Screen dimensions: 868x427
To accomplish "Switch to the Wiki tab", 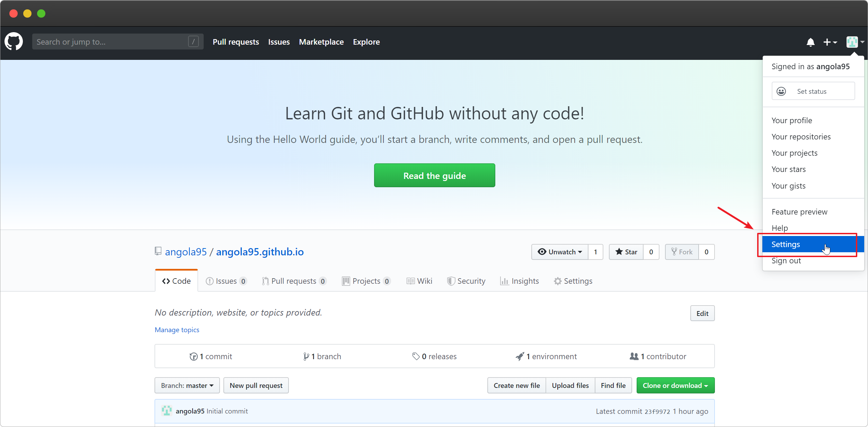I will coord(419,281).
